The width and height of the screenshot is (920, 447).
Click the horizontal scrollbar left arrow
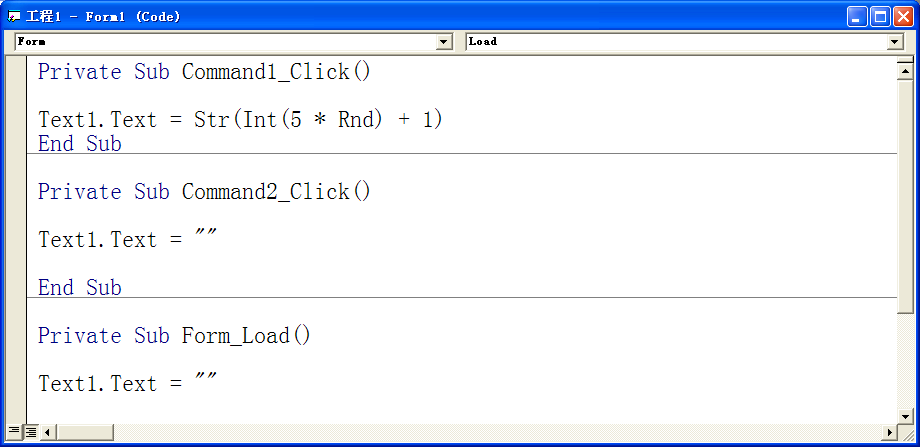(48, 433)
